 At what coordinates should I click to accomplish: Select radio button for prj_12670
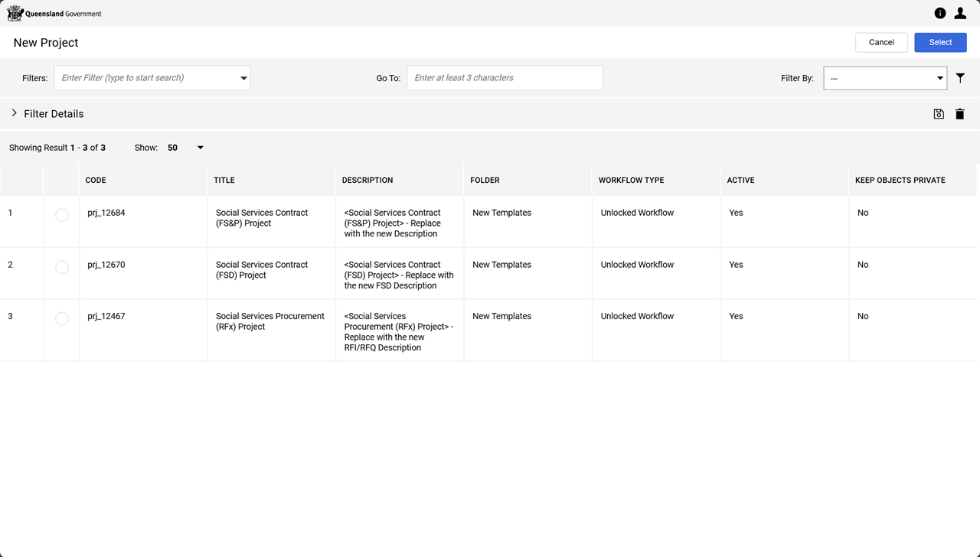click(x=62, y=267)
